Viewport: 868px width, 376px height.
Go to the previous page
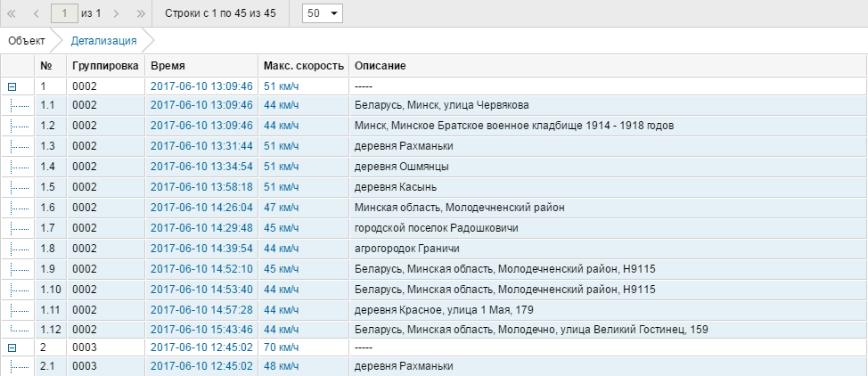[36, 14]
